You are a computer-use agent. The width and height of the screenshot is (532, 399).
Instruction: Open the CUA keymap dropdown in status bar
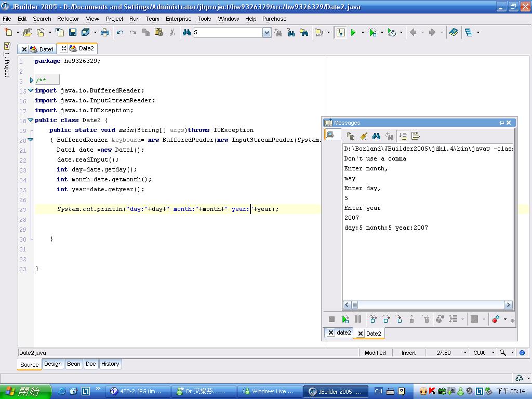click(x=494, y=353)
